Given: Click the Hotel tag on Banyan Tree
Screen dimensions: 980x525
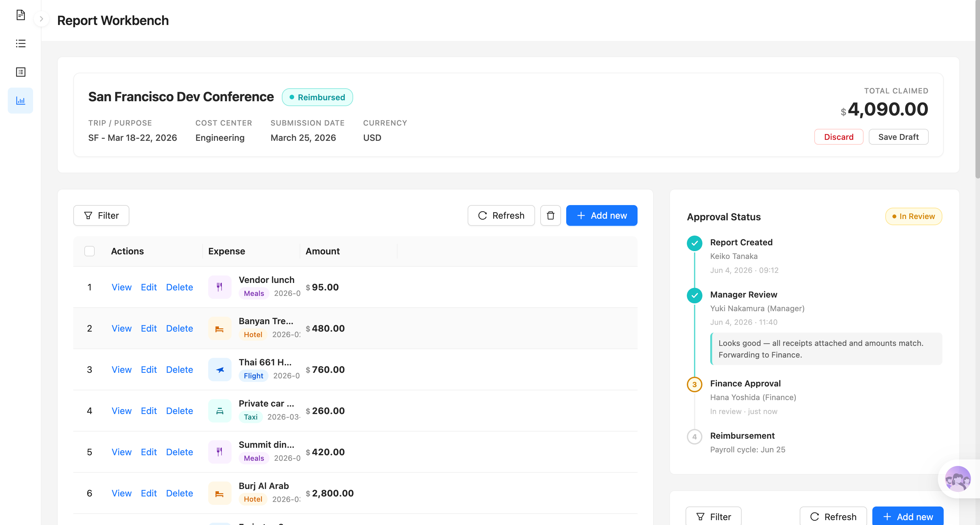Looking at the screenshot, I should point(253,334).
